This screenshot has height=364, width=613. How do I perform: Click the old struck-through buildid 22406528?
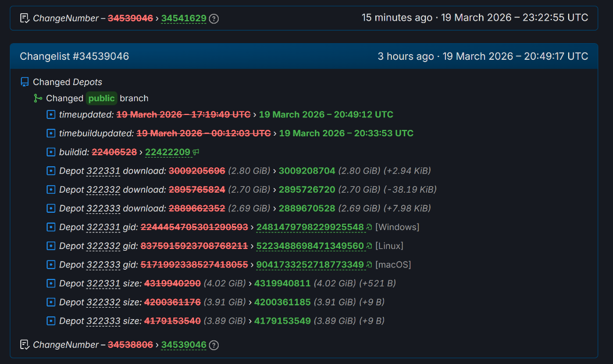pos(115,152)
